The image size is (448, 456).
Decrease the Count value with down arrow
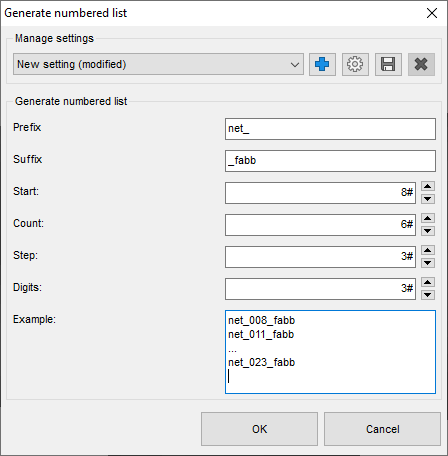coord(428,231)
